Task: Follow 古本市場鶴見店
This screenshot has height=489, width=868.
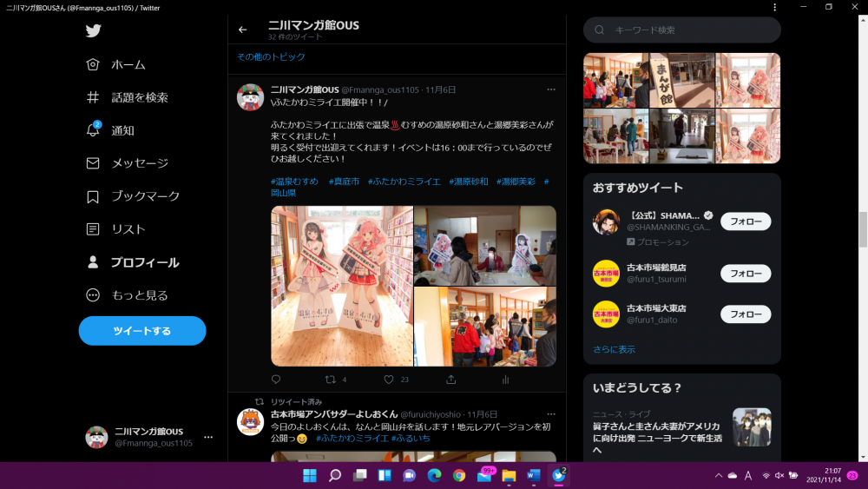Action: (x=746, y=274)
